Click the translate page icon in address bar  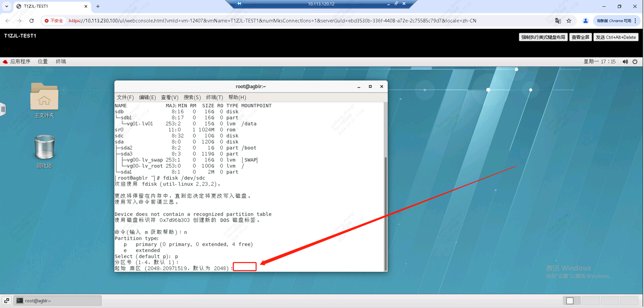pos(558,21)
